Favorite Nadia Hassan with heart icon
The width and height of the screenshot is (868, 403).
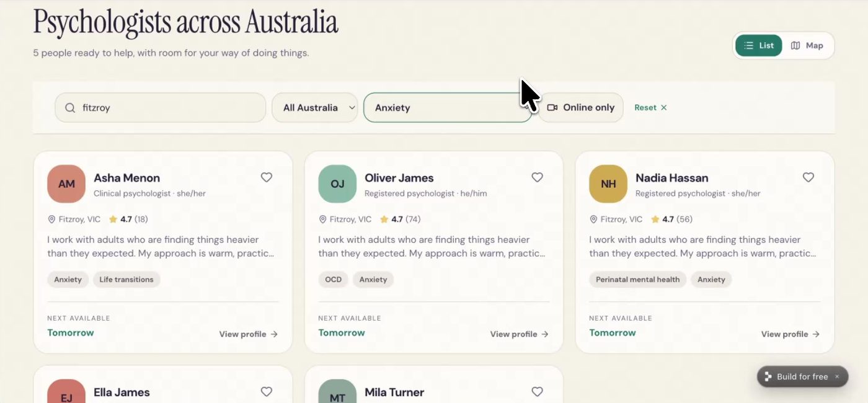808,177
